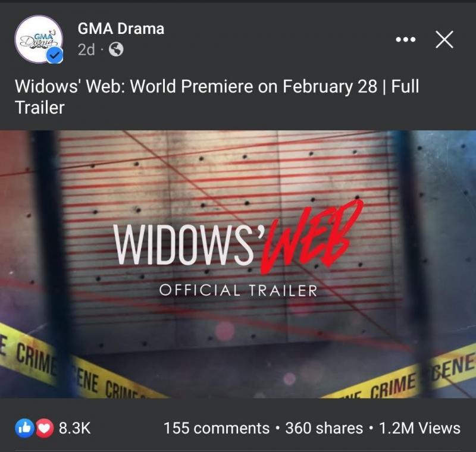The width and height of the screenshot is (476, 452).
Task: Click the 1.2M Views counter
Action: tap(420, 428)
